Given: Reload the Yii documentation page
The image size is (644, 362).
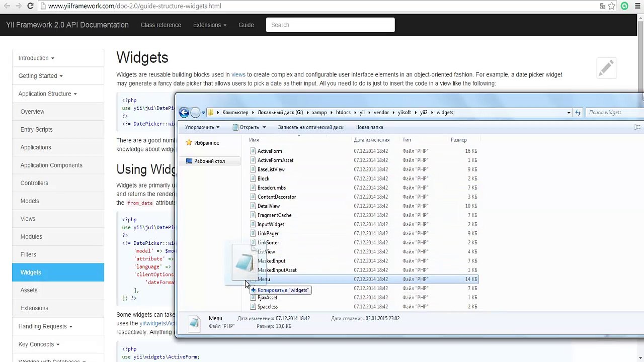Looking at the screenshot, I should 30,6.
